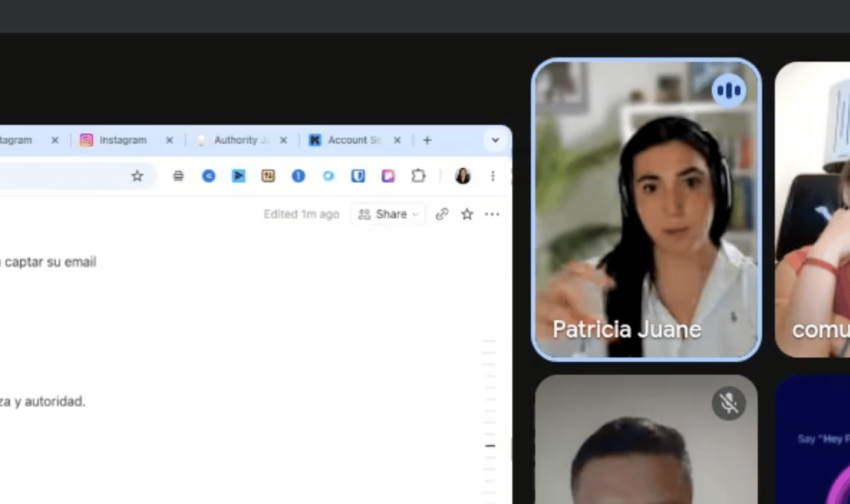Viewport: 850px width, 504px height.
Task: Add the document to favorites with the star
Action: coord(467,214)
